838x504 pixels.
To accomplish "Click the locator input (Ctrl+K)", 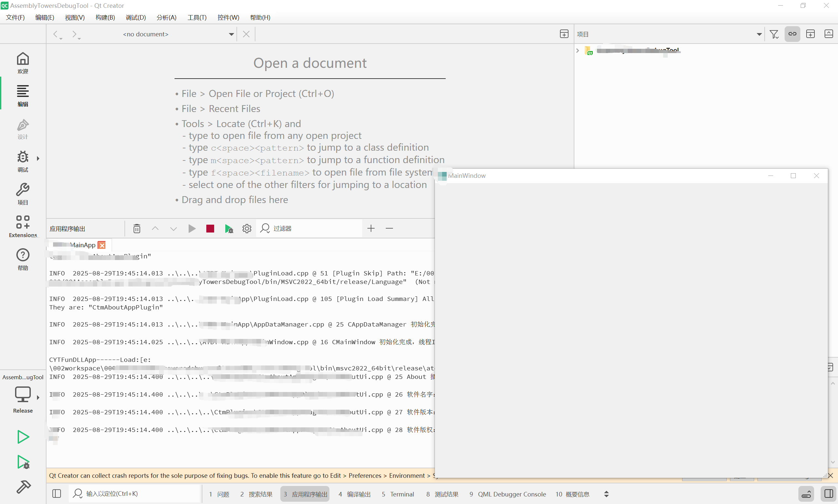I will point(135,494).
